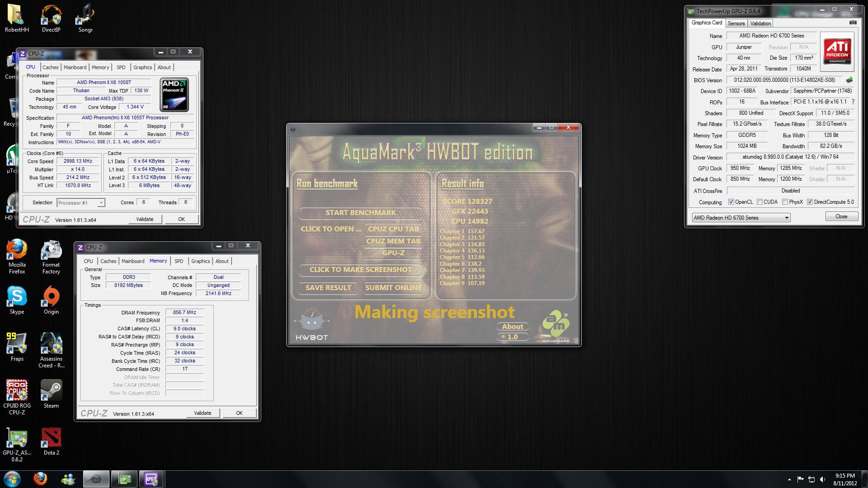Click the BIOS save chip icon in GPU-Z

pos(849,80)
